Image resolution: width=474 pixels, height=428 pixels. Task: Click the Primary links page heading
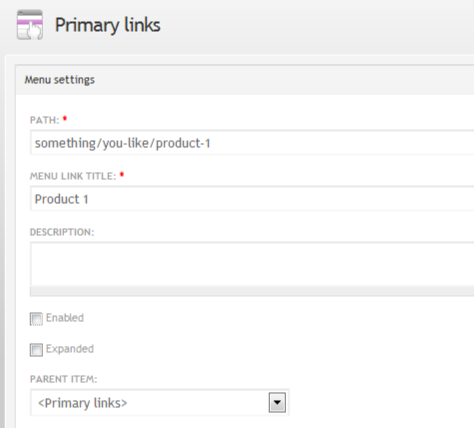point(108,25)
